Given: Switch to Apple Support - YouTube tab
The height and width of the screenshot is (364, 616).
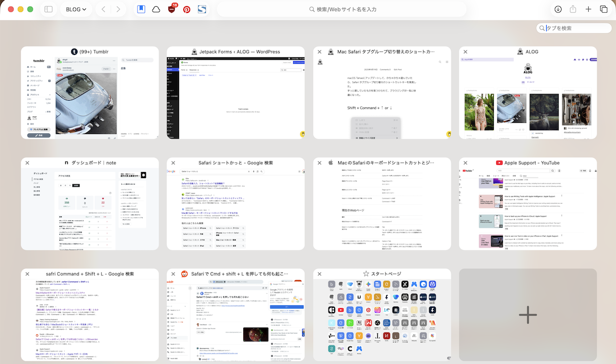Looking at the screenshot, I should (528, 208).
